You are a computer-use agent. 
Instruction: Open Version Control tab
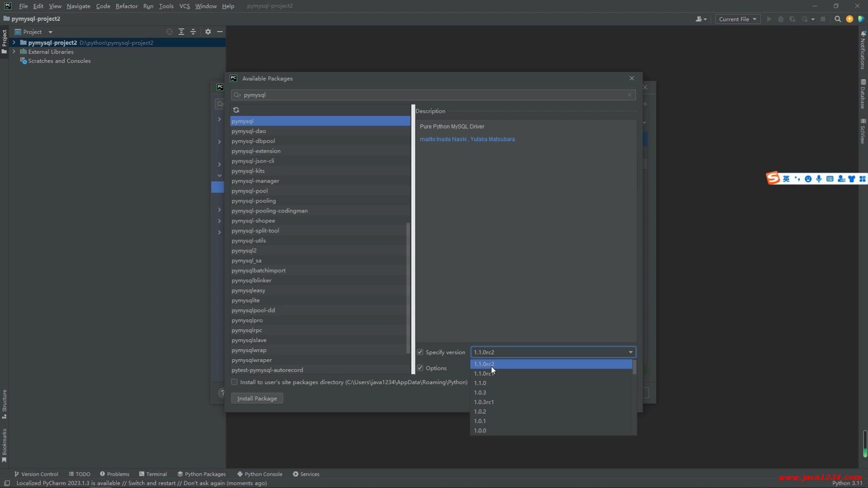[x=36, y=474]
